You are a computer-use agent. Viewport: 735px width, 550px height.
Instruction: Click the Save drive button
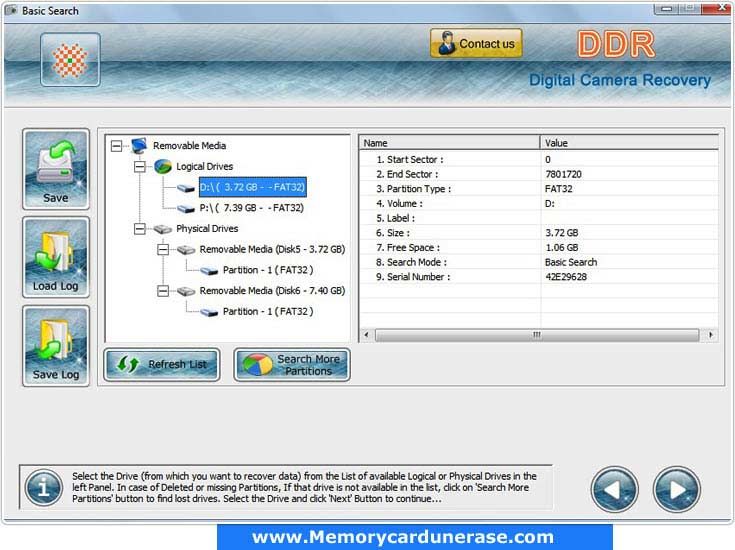pyautogui.click(x=56, y=169)
